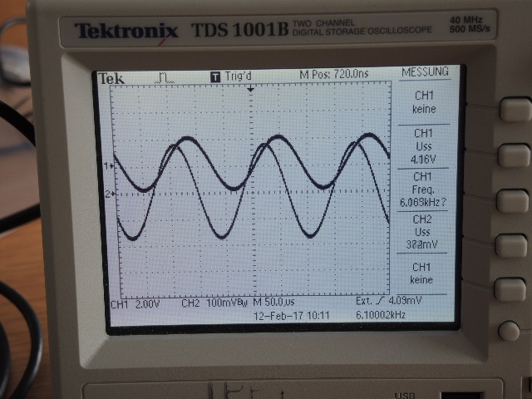Click the channel 1 ground marker
Viewport: 532px width, 399px height.
click(109, 166)
